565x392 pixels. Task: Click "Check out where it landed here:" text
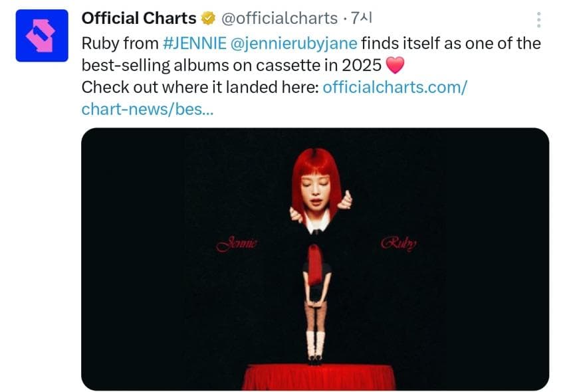pyautogui.click(x=199, y=88)
